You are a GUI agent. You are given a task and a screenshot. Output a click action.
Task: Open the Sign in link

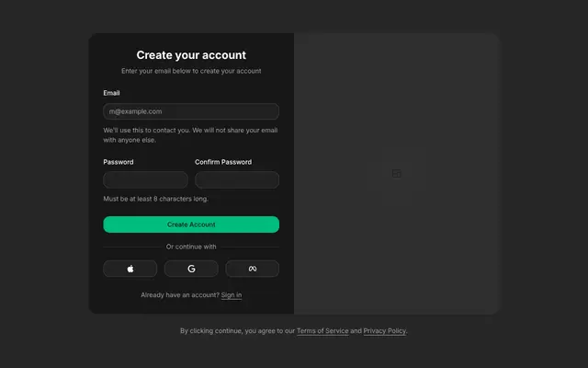tap(232, 295)
